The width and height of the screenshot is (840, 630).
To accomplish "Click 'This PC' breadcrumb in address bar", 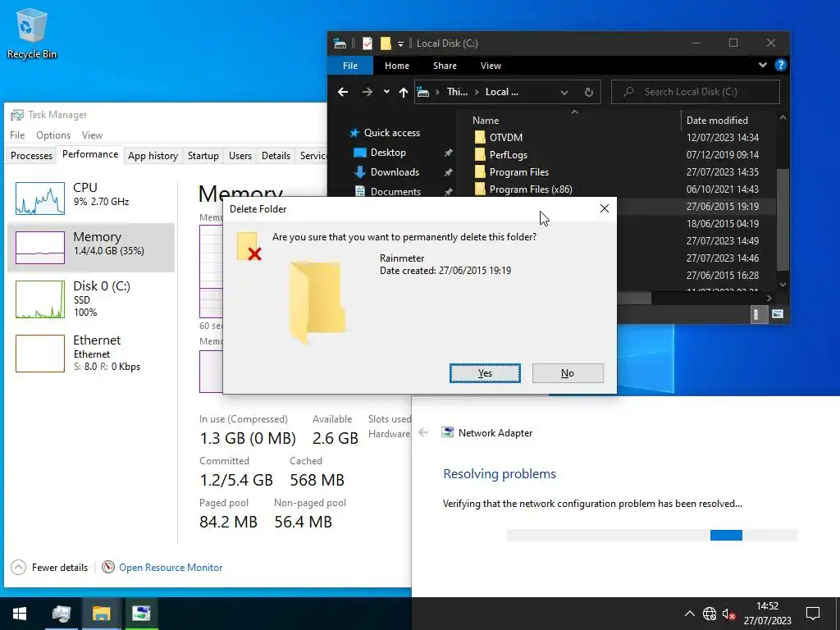I will [x=457, y=92].
